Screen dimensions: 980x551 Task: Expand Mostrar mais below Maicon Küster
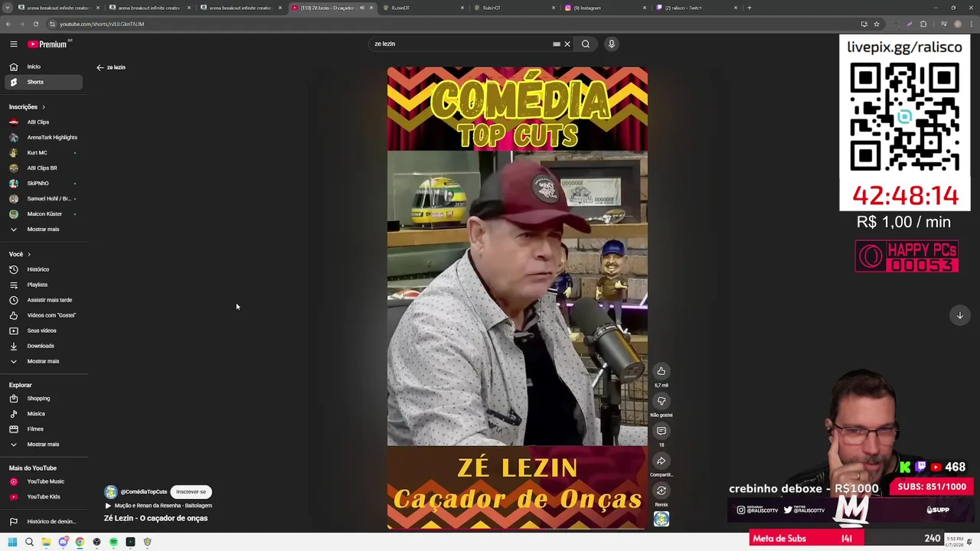point(42,230)
